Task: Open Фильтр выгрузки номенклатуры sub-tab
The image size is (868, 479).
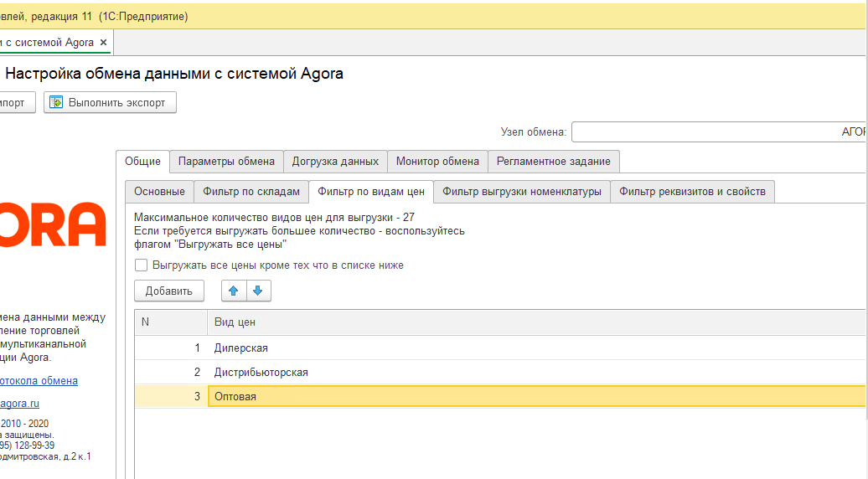Action: pos(521,192)
